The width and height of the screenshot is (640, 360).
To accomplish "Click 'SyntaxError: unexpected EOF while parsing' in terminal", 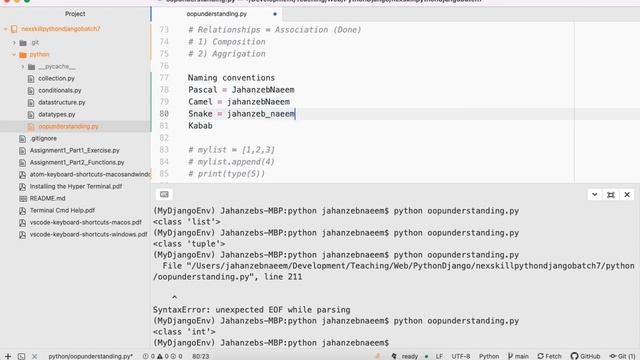I will click(x=251, y=310).
